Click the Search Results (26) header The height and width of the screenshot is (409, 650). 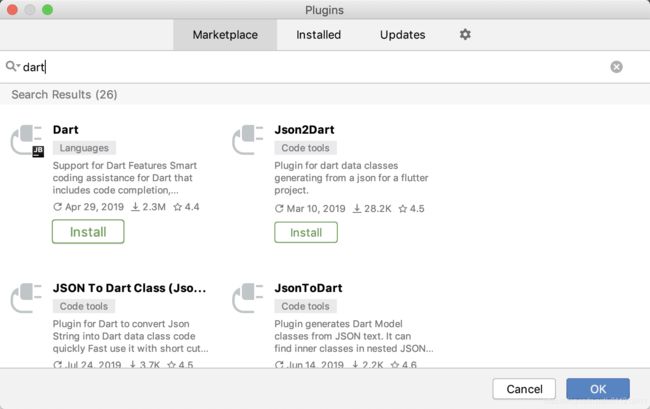click(x=64, y=94)
